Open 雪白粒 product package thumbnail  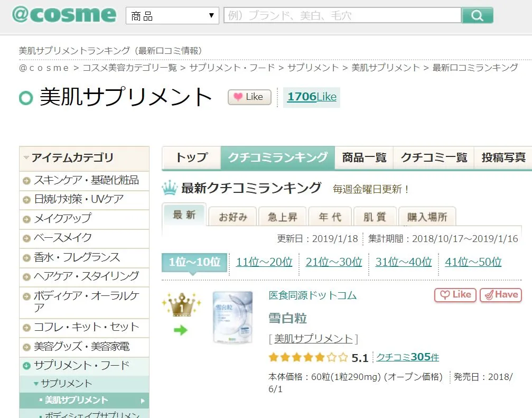click(x=233, y=317)
